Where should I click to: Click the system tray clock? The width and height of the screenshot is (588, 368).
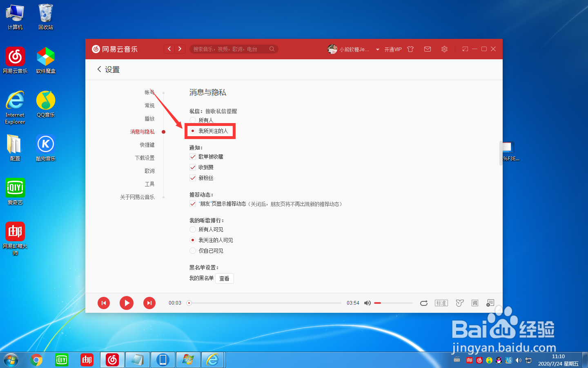coord(558,360)
